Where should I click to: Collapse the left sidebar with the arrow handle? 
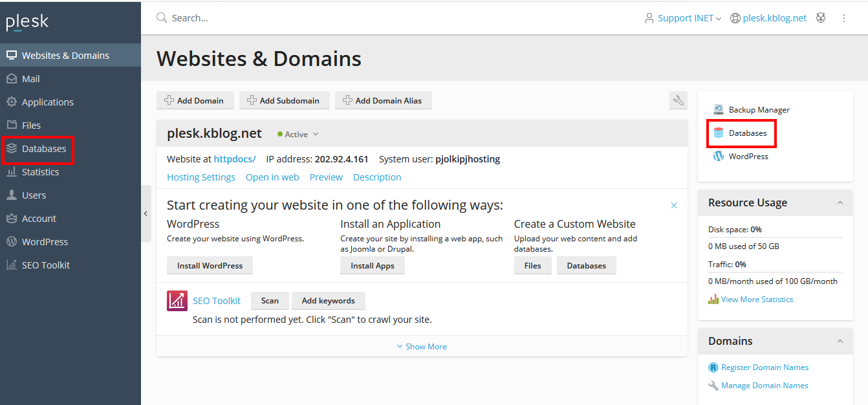click(x=146, y=213)
